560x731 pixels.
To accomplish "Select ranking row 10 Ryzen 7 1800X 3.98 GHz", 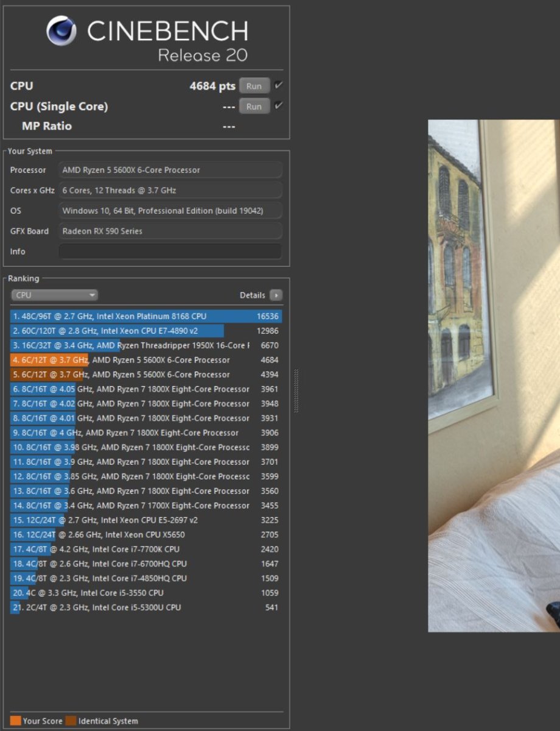I will point(146,447).
